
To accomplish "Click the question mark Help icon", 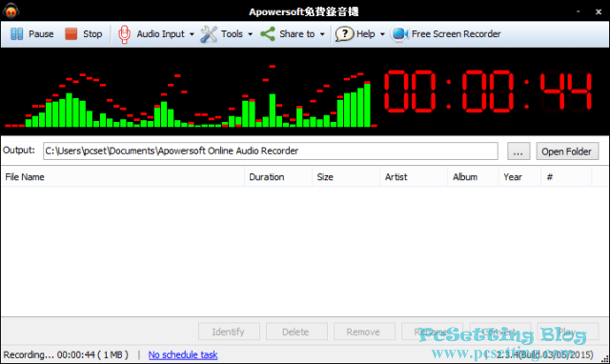I will click(344, 34).
